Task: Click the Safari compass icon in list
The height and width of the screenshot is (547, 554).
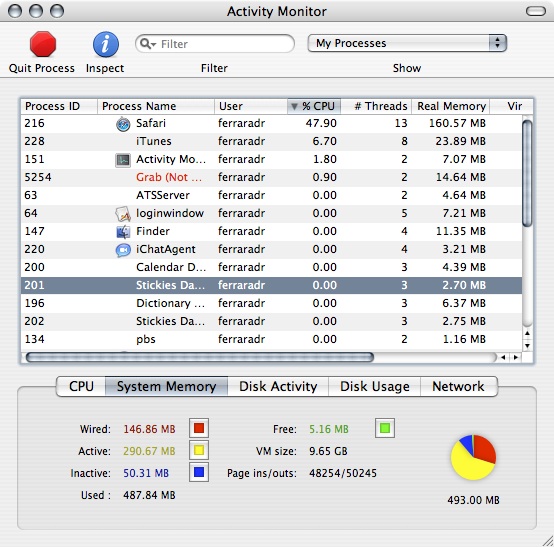Action: coord(123,124)
